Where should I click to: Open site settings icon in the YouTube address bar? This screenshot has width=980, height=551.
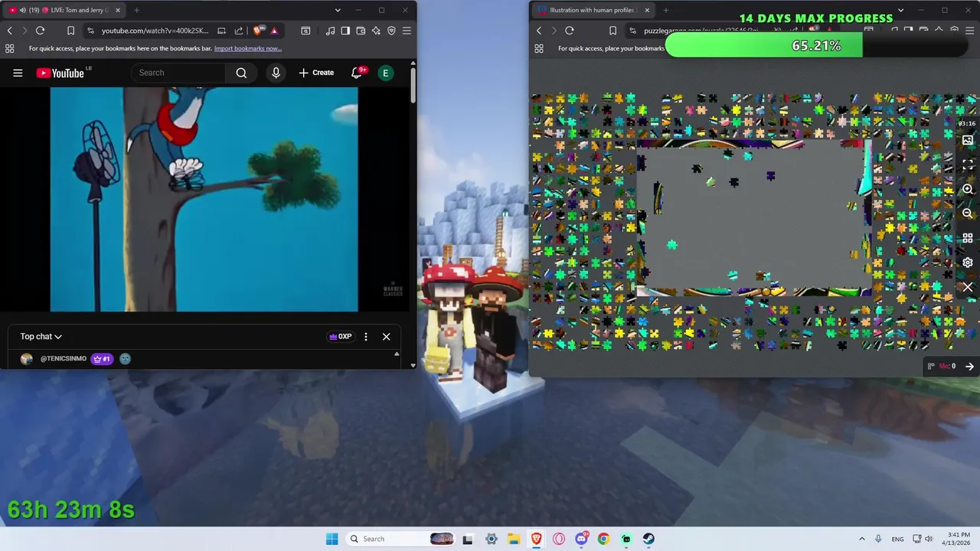point(90,31)
